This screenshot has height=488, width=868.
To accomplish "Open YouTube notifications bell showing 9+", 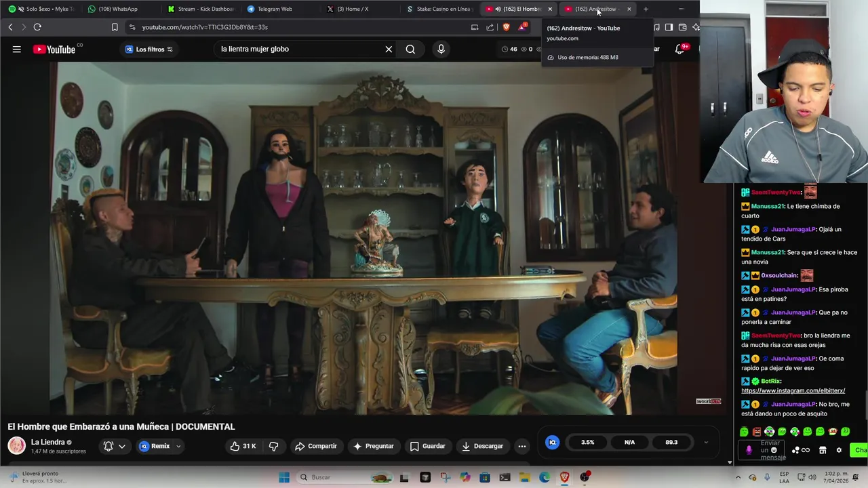I will (680, 49).
